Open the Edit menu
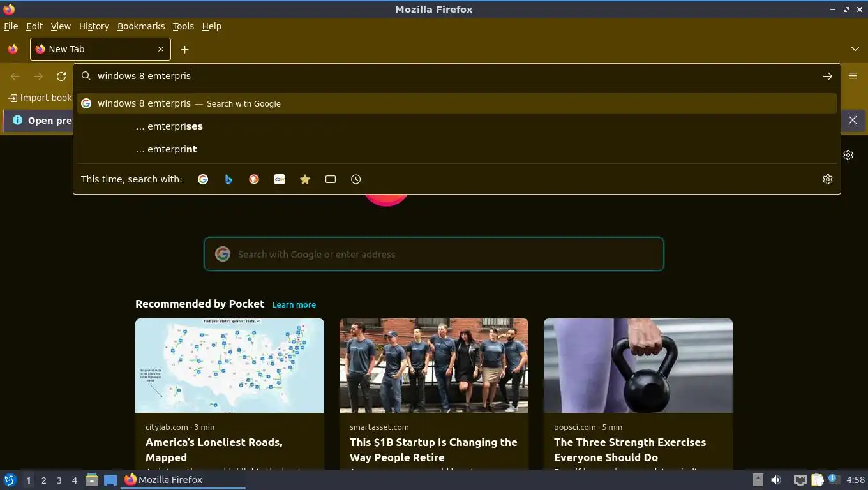 (34, 26)
